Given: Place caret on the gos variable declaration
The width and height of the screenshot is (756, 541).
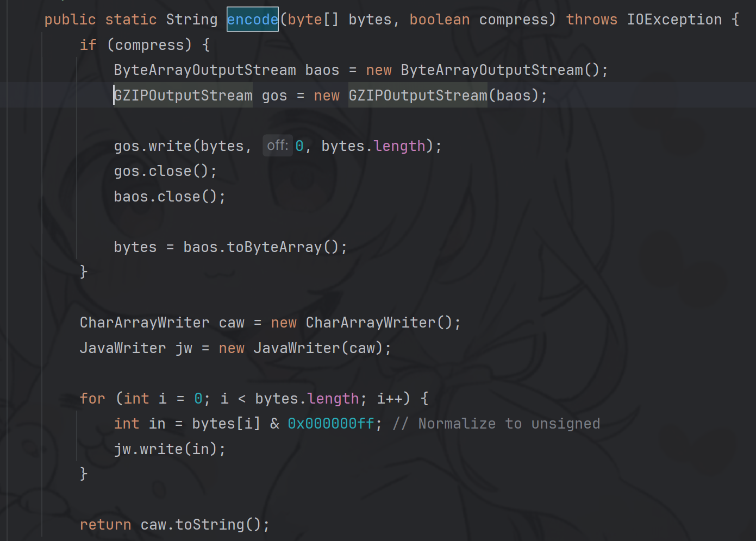Looking at the screenshot, I should [x=274, y=96].
